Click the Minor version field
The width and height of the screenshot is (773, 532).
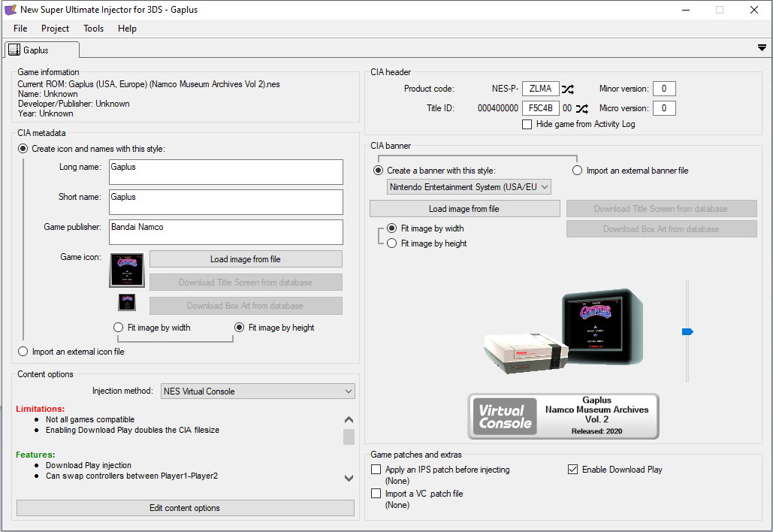(664, 89)
